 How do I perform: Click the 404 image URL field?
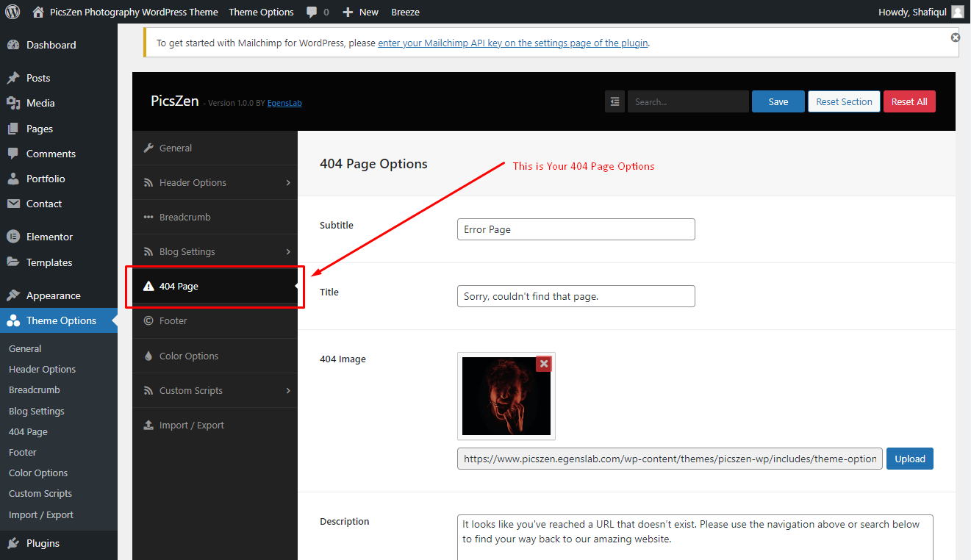point(670,459)
